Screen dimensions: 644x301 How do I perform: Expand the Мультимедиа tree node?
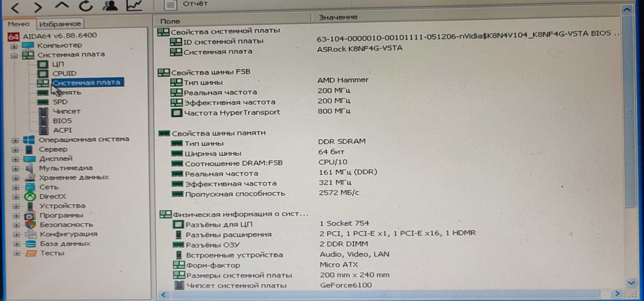(15, 169)
